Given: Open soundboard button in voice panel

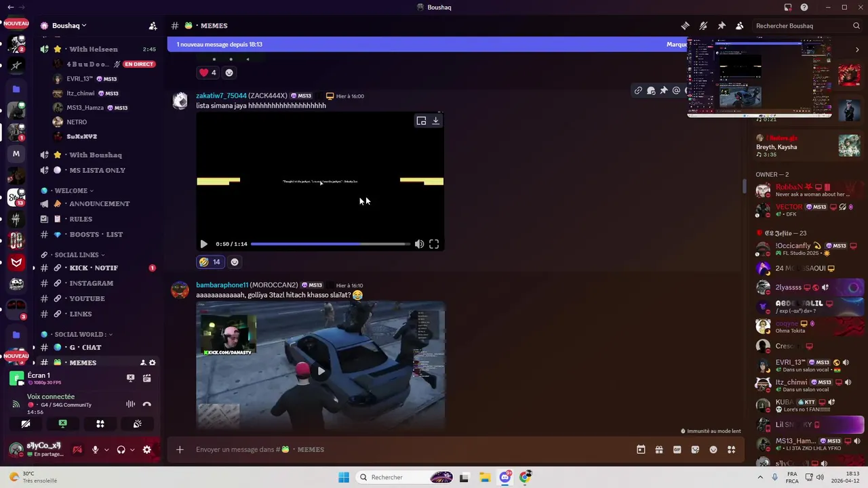Looking at the screenshot, I should [x=137, y=424].
